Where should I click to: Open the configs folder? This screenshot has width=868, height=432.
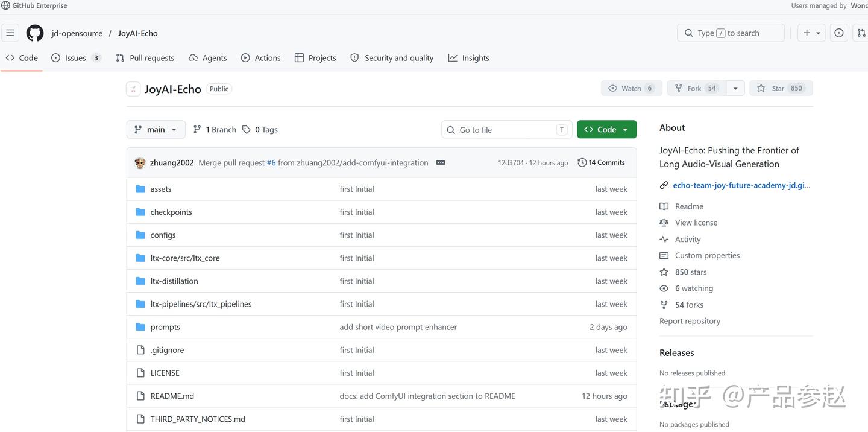click(x=163, y=235)
